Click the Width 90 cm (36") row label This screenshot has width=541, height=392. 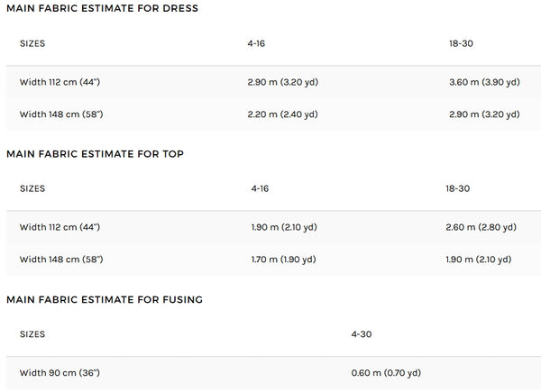tap(60, 373)
